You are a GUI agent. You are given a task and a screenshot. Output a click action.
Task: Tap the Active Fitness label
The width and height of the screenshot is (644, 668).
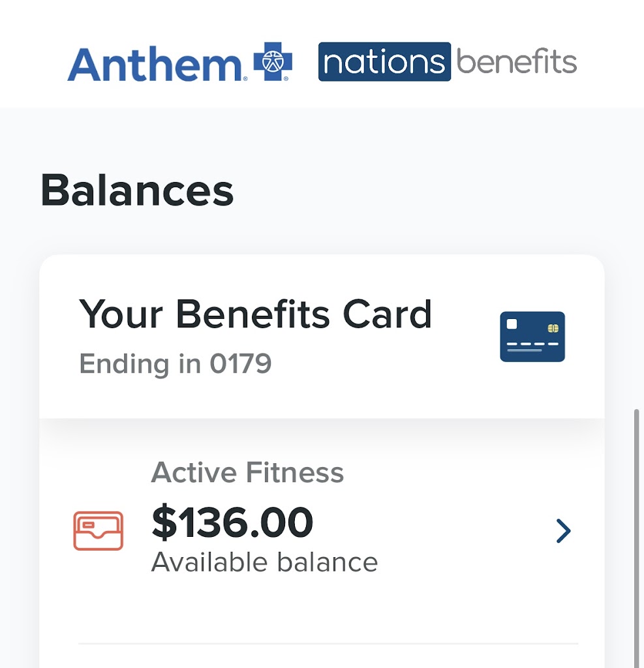(247, 472)
